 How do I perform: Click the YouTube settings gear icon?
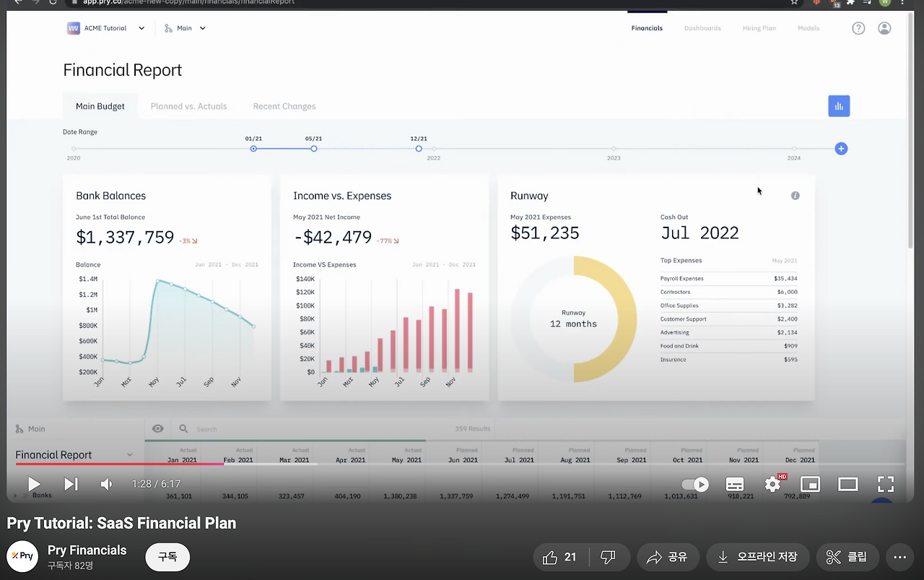[x=773, y=484]
